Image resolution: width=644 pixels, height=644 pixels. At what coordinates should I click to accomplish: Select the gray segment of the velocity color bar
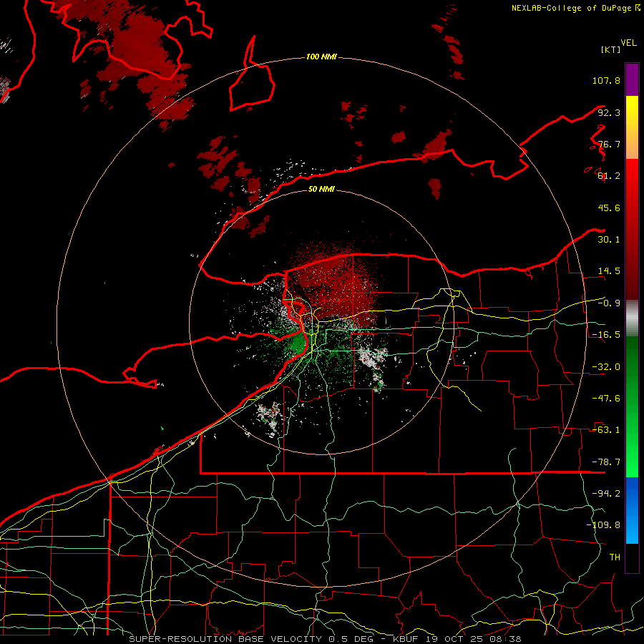(x=632, y=318)
